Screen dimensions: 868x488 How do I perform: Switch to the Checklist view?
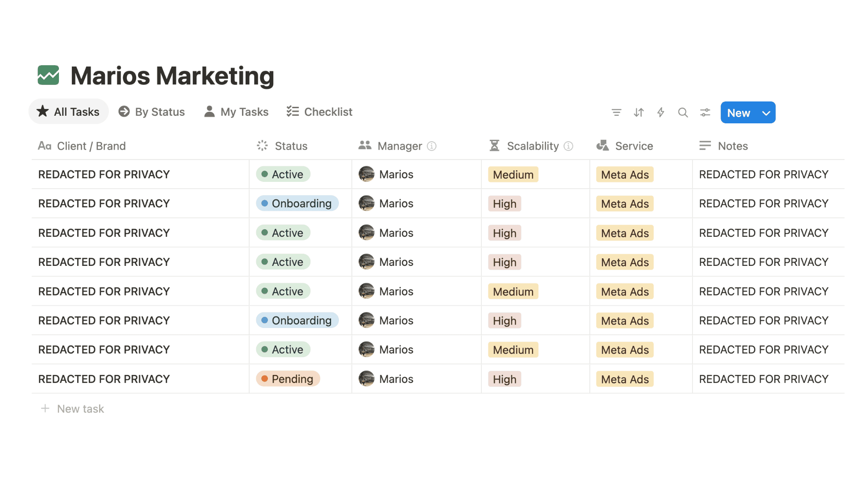[319, 112]
